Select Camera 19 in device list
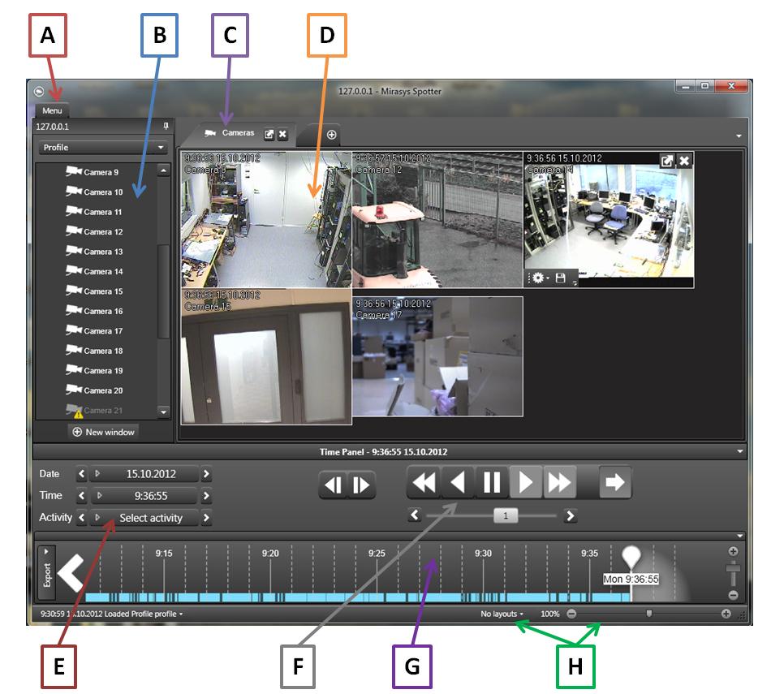 [x=94, y=370]
